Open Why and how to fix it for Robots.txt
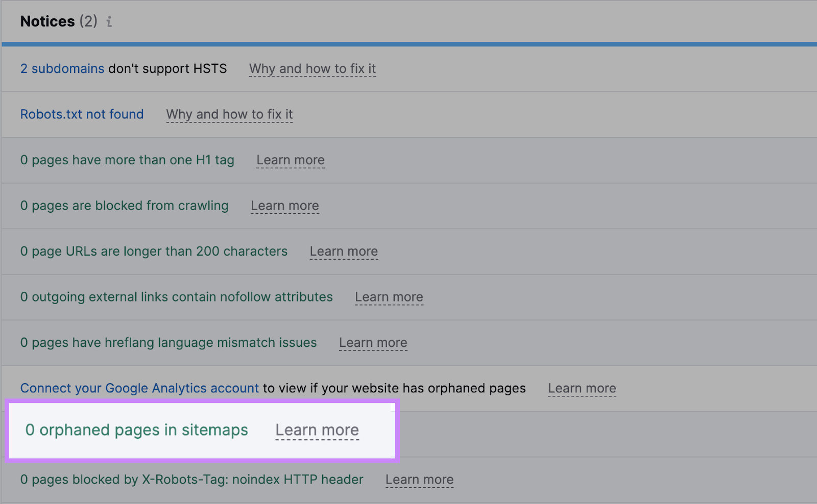The image size is (817, 504). pyautogui.click(x=229, y=114)
